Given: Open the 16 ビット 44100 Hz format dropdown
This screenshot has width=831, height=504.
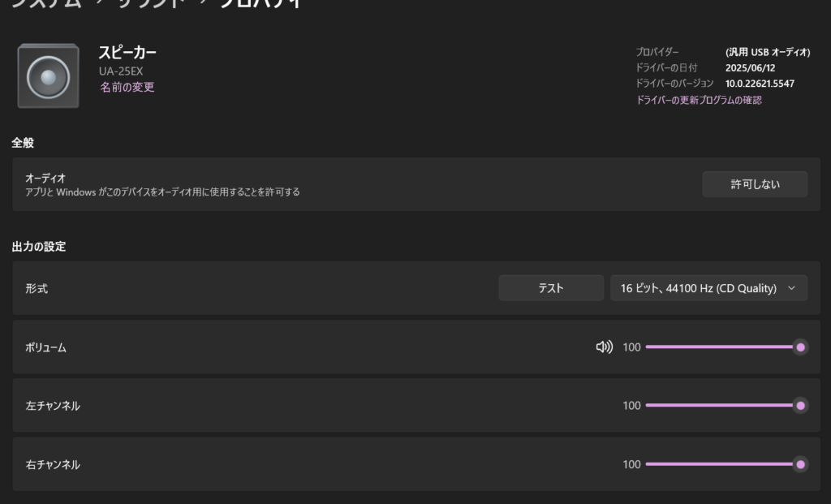Looking at the screenshot, I should [x=708, y=288].
